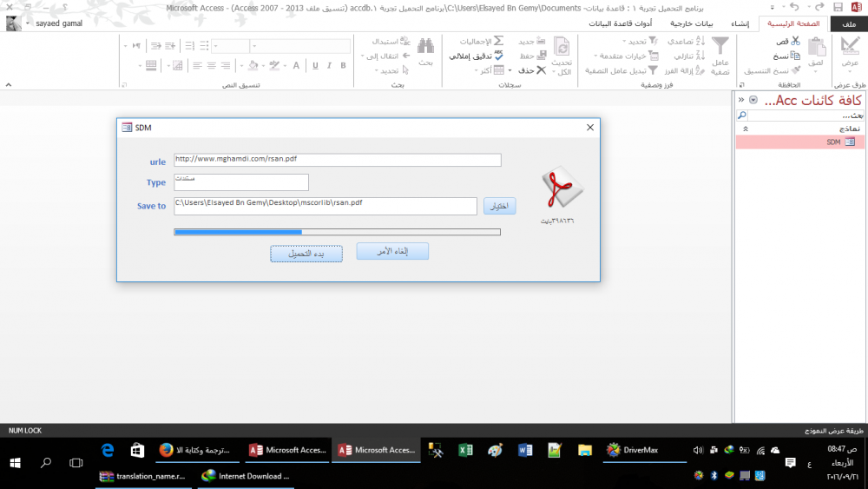Click the Save to path field
The width and height of the screenshot is (868, 489).
point(325,206)
